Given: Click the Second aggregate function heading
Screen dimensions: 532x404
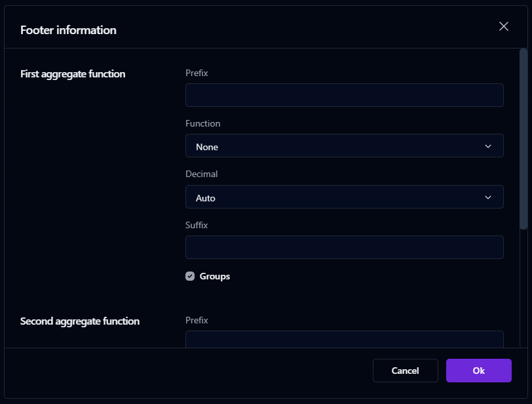Looking at the screenshot, I should pos(80,321).
